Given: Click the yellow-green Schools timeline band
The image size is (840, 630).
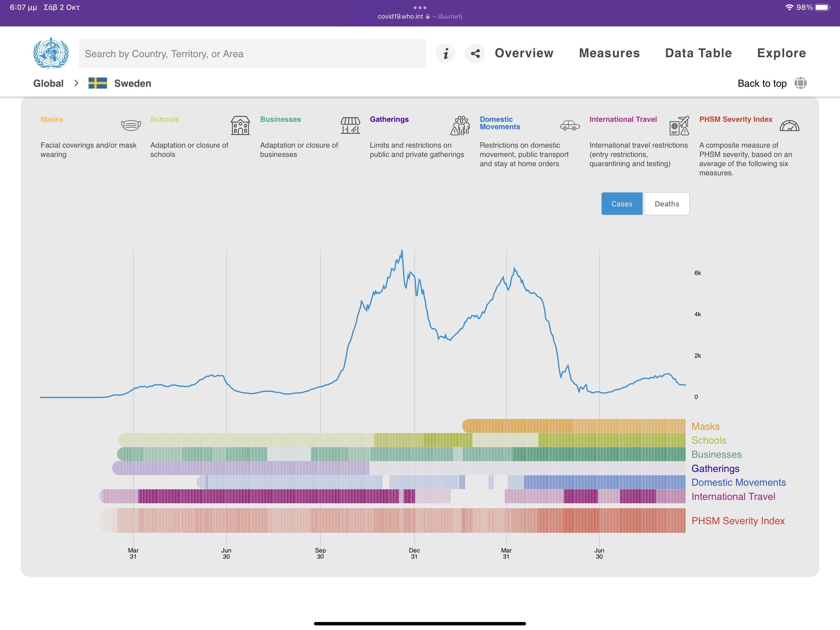Looking at the screenshot, I should pyautogui.click(x=401, y=440).
